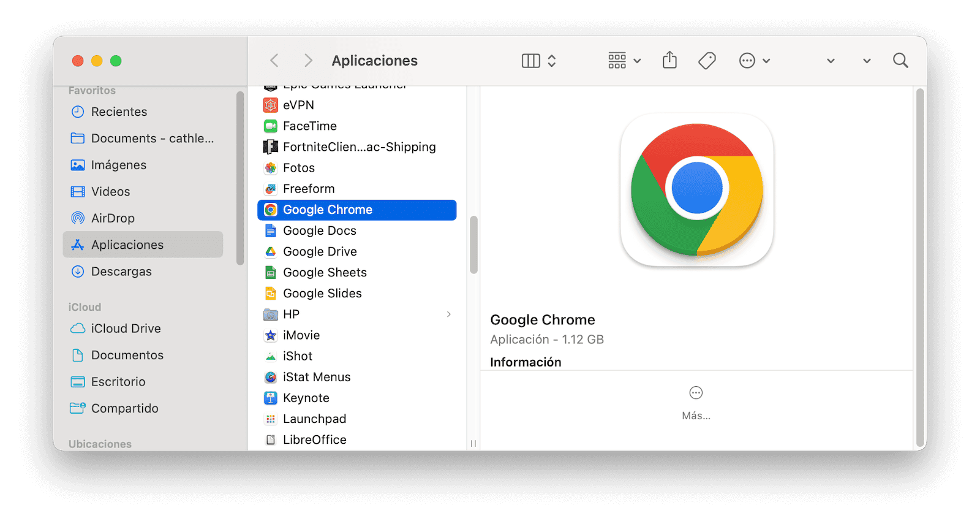Select the "Launchpad" row text
980x521 pixels.
315,419
